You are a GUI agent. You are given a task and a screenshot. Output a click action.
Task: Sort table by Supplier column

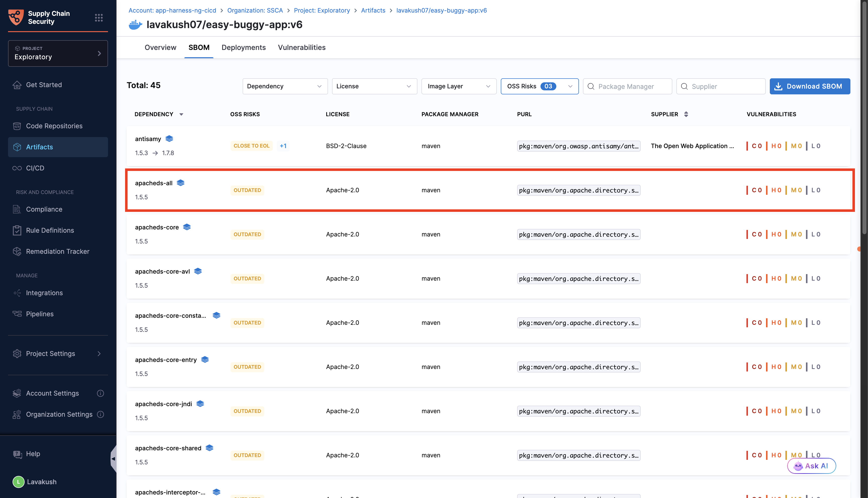point(686,114)
